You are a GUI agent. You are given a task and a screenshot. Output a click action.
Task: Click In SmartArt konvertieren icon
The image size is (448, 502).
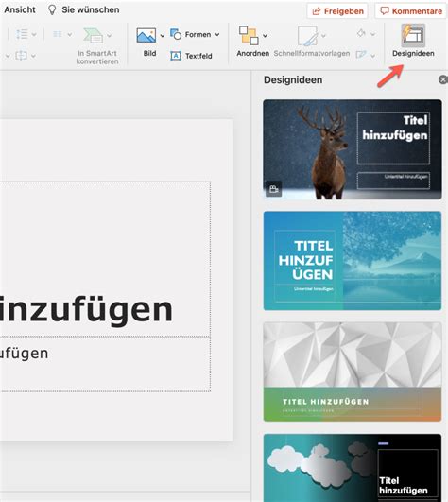click(x=93, y=35)
